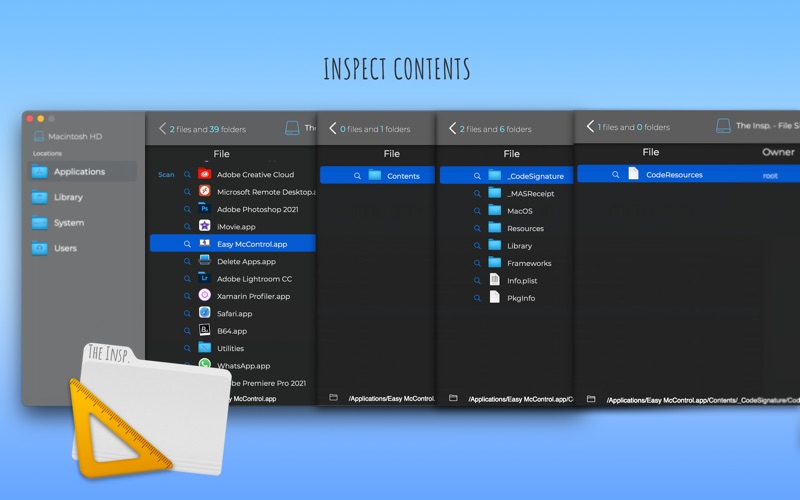The height and width of the screenshot is (500, 800).
Task: Select the CodeResources file row
Action: [689, 174]
